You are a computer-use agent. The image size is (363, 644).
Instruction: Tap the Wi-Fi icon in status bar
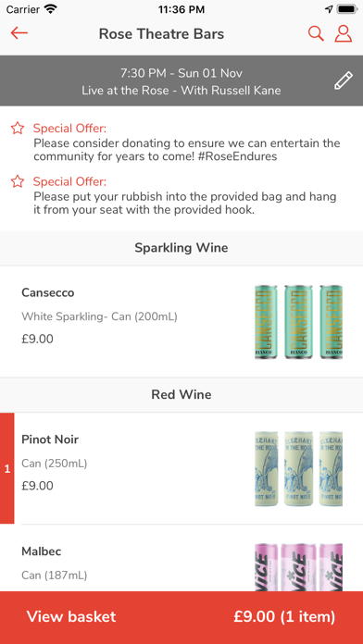[x=51, y=9]
